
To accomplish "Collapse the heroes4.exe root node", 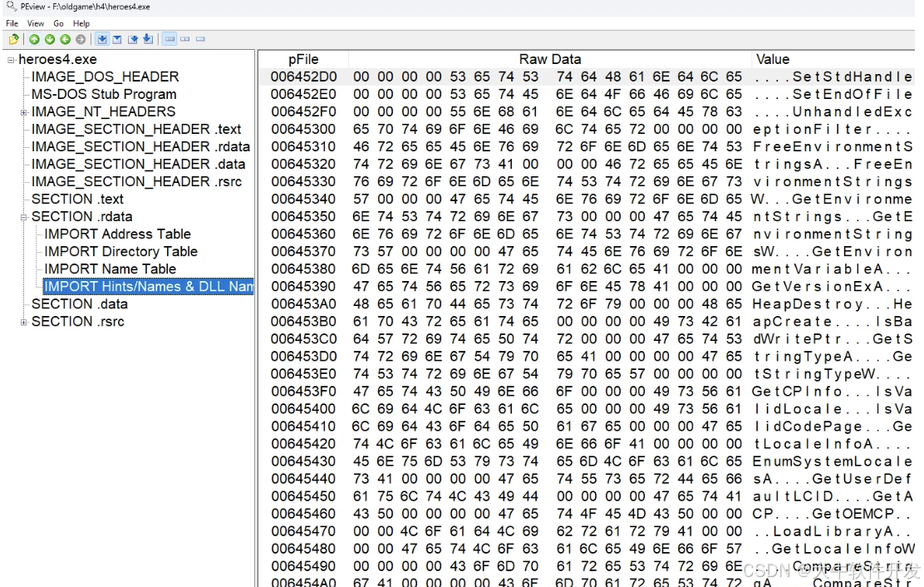I will [x=11, y=60].
